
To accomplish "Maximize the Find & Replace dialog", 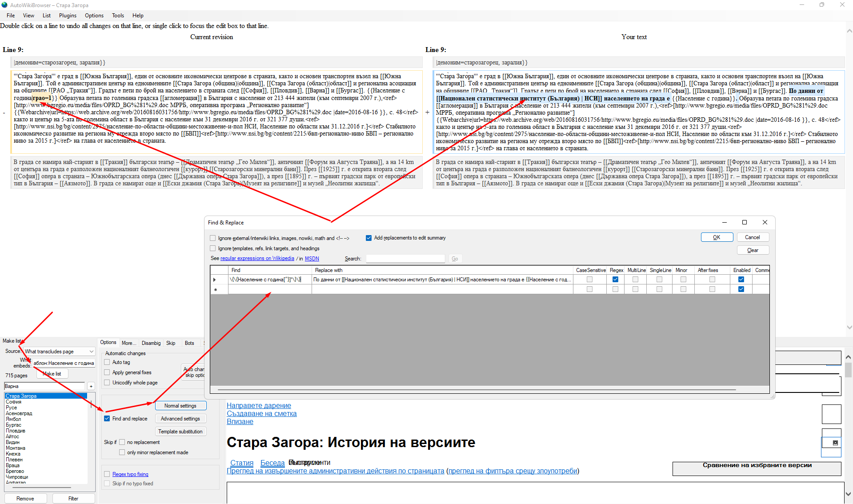I will tap(744, 222).
